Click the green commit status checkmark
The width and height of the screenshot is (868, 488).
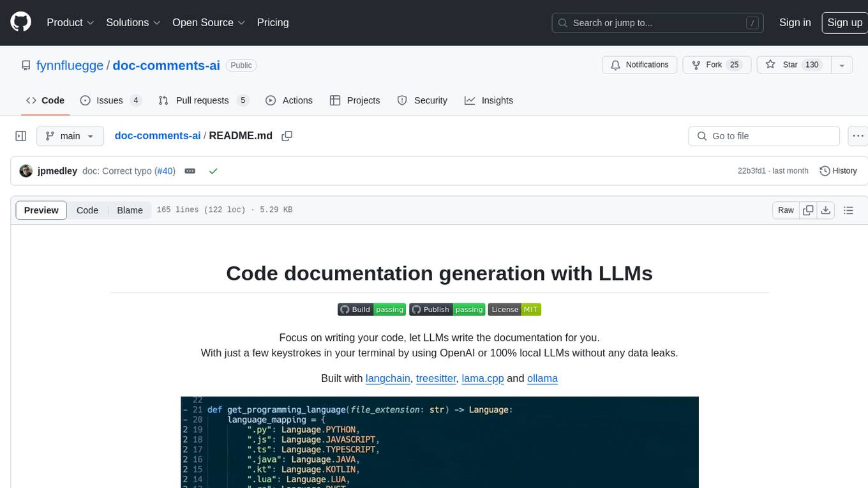pyautogui.click(x=213, y=171)
